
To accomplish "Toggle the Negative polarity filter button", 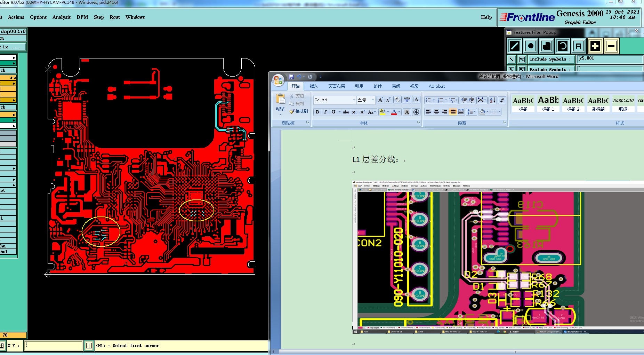I will coord(611,46).
